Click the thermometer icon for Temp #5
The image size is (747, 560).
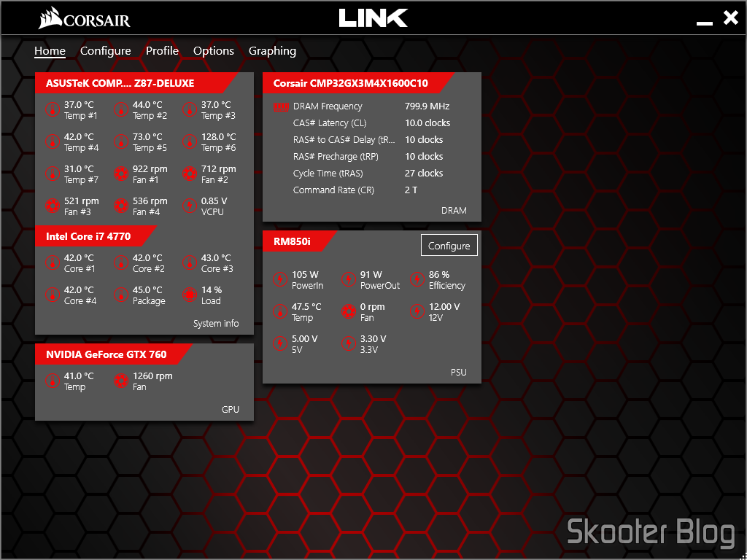(x=120, y=142)
